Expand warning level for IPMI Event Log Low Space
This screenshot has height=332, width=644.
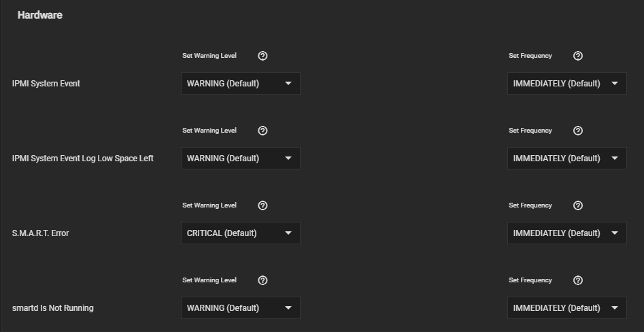240,159
